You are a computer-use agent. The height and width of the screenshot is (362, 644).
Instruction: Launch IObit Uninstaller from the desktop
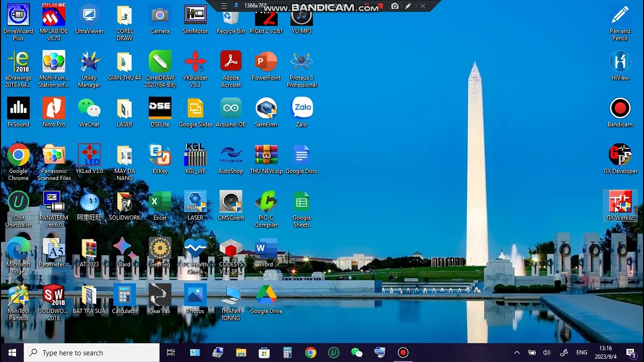point(18,210)
